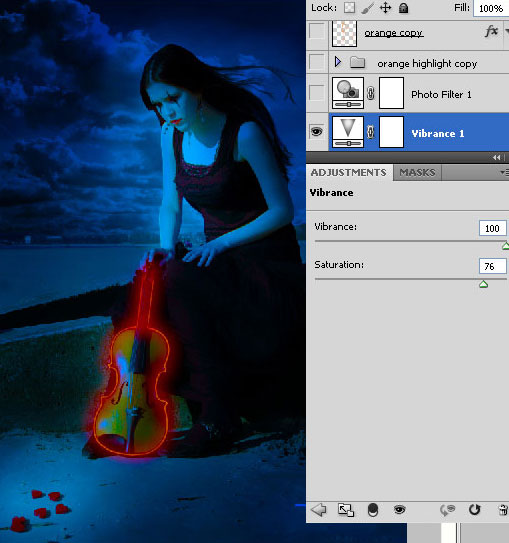Expand the orange highlight copy group
This screenshot has width=509, height=543.
pyautogui.click(x=338, y=62)
